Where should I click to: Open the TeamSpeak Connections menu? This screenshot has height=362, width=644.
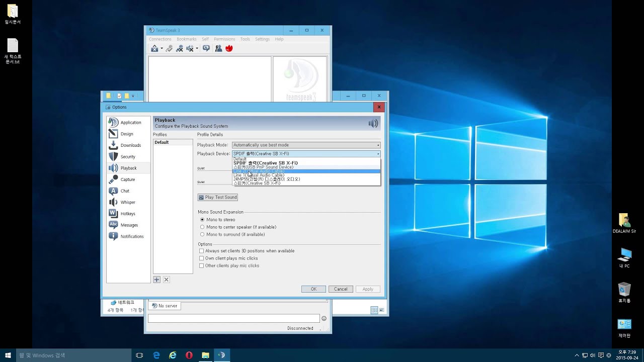click(160, 39)
